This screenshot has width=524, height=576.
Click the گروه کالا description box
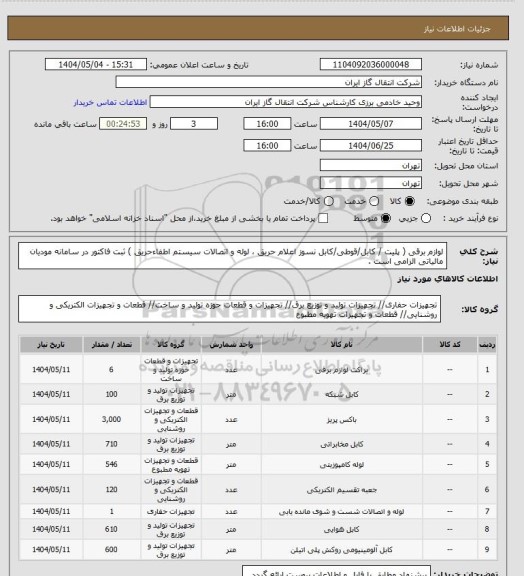pos(230,309)
